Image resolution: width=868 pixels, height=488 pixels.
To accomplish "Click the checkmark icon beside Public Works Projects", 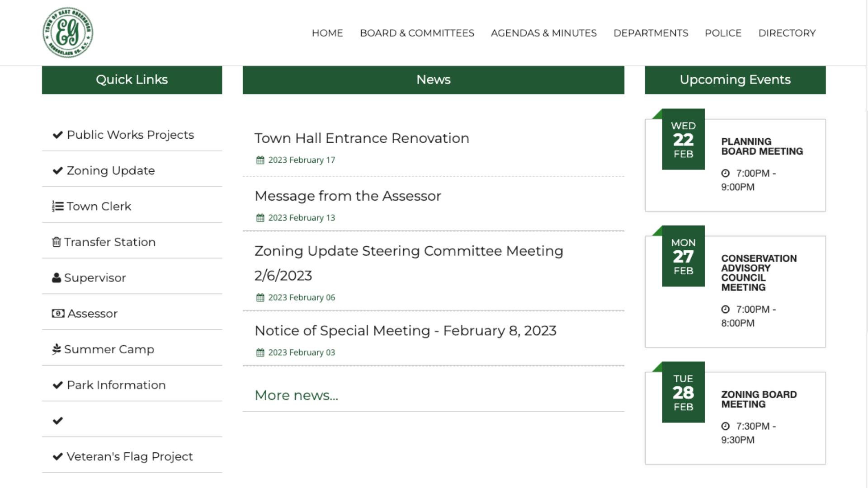I will click(57, 135).
